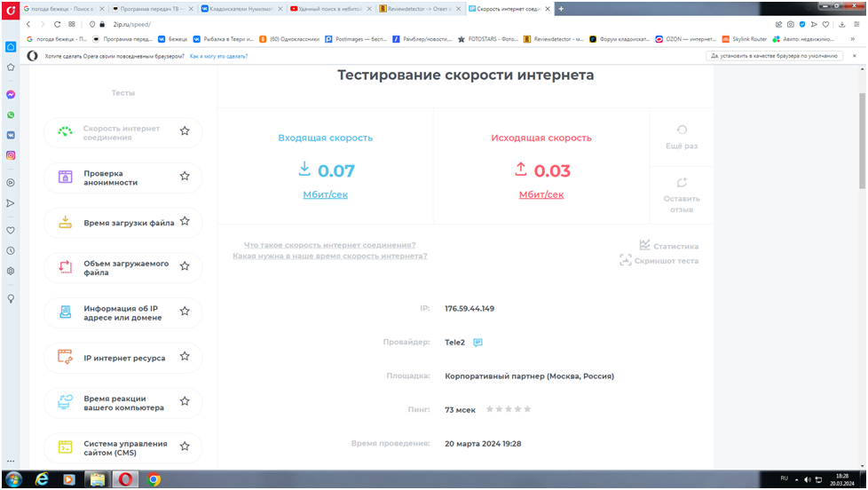Open WhatsApp from the Opera sidebar
This screenshot has height=490, width=868.
11,115
